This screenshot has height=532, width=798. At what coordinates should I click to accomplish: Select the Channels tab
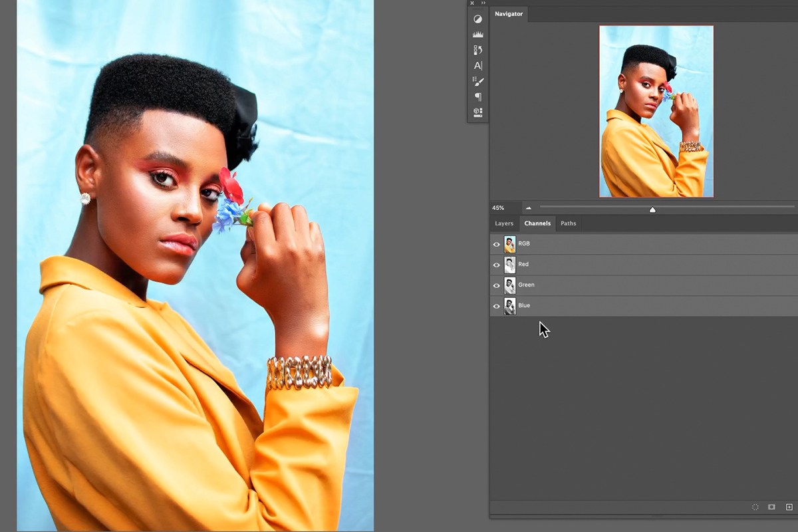pos(537,223)
